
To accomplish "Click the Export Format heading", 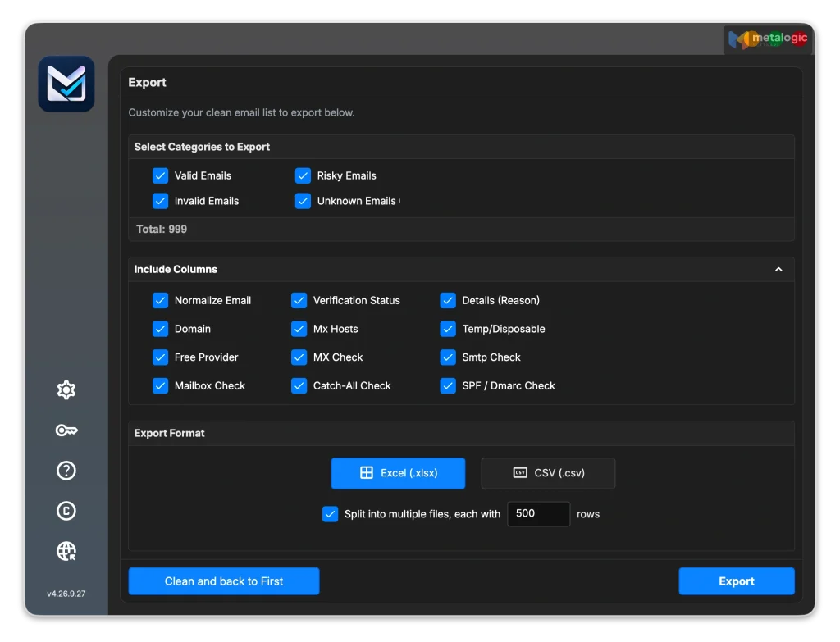I will coord(169,433).
